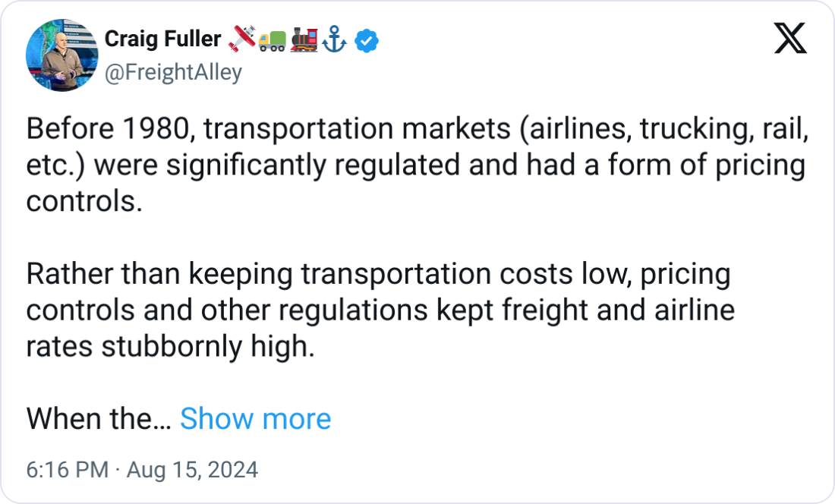This screenshot has width=835, height=504.
Task: Click the blue verified badge
Action: 367,40
